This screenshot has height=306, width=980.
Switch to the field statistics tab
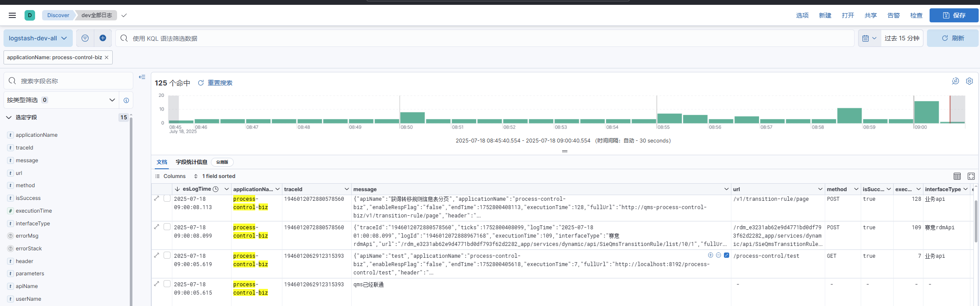(191, 162)
